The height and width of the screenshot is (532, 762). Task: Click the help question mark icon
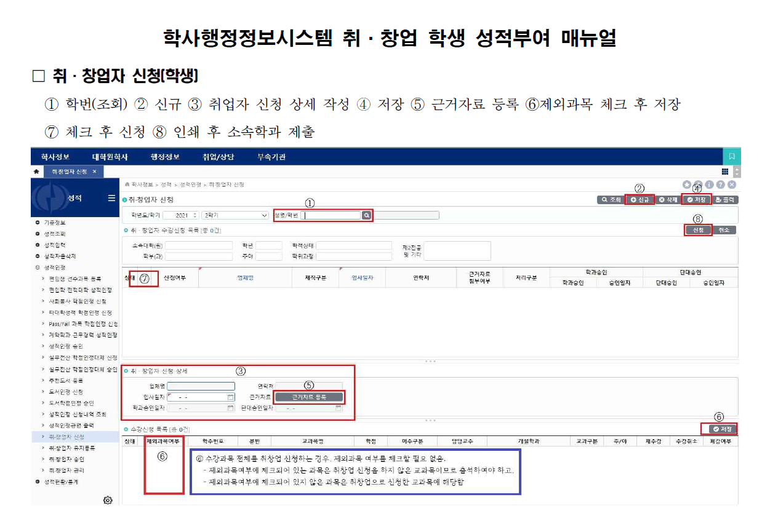tap(720, 185)
